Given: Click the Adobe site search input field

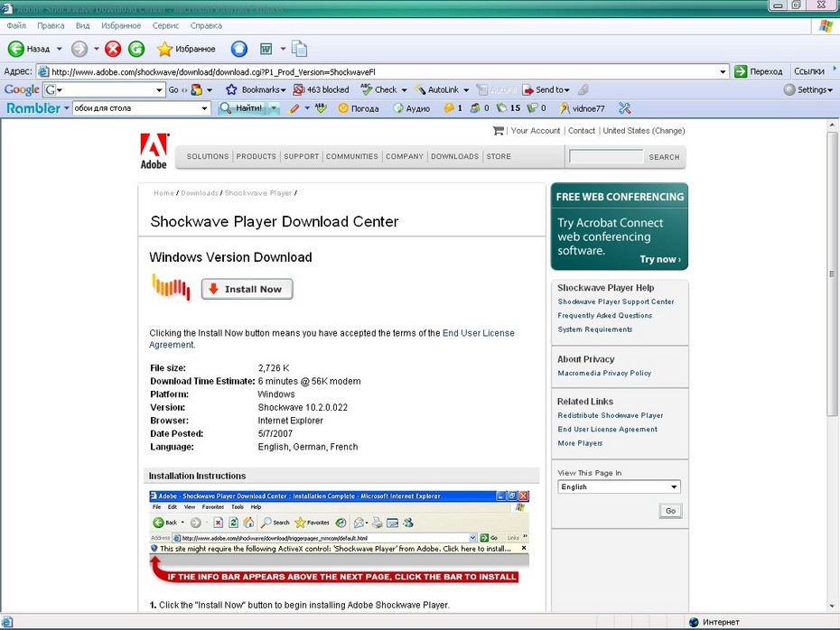Looking at the screenshot, I should point(606,156).
